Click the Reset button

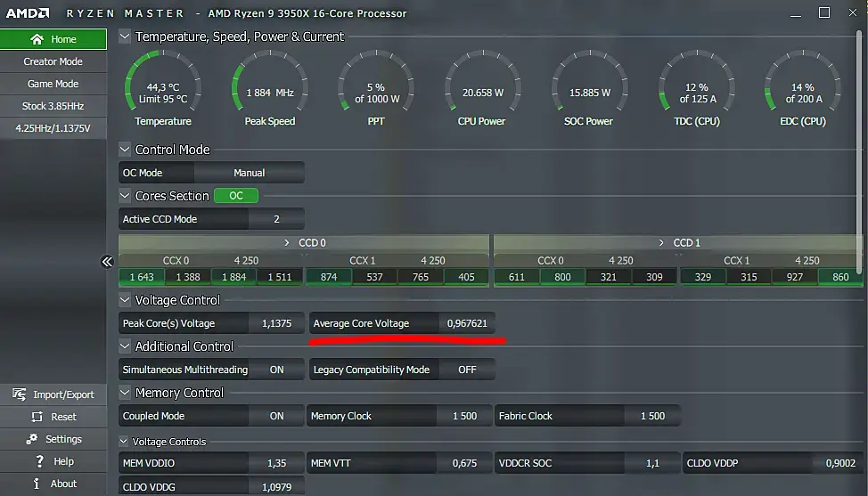(x=53, y=417)
